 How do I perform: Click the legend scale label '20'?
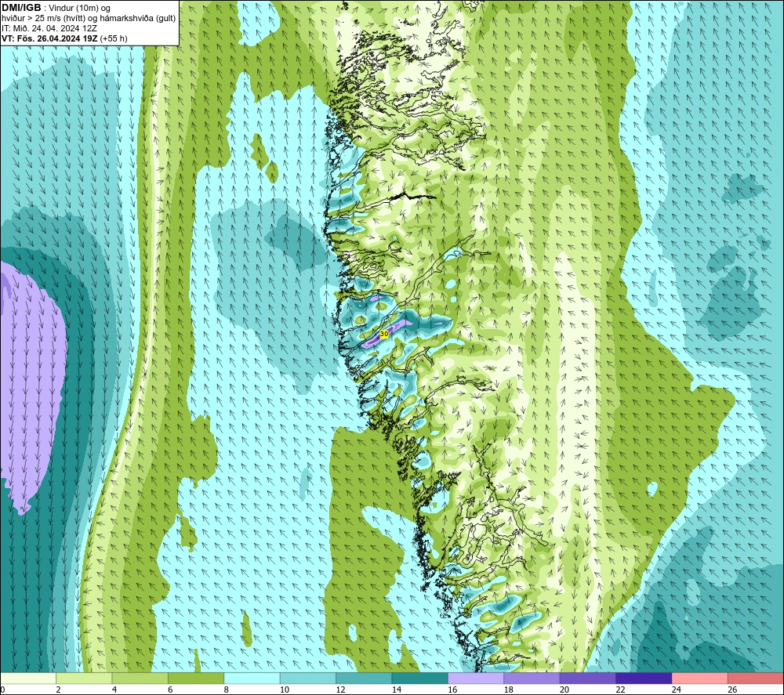pyautogui.click(x=564, y=690)
